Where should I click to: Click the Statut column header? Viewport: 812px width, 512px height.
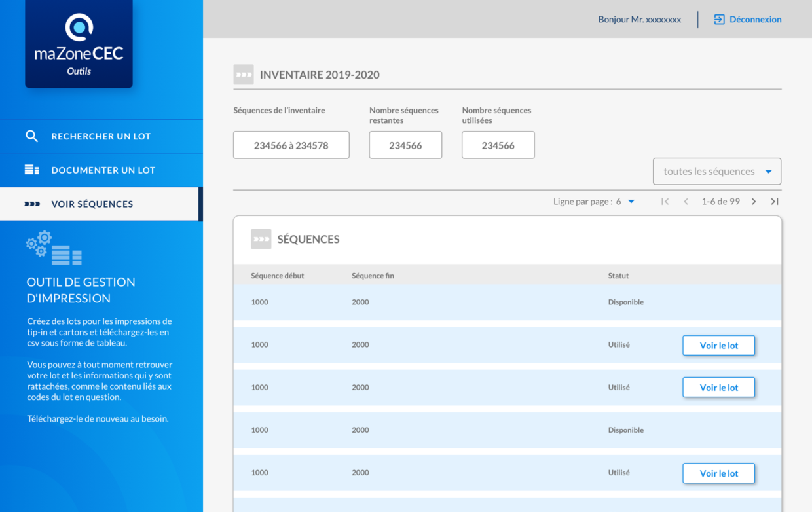point(618,276)
